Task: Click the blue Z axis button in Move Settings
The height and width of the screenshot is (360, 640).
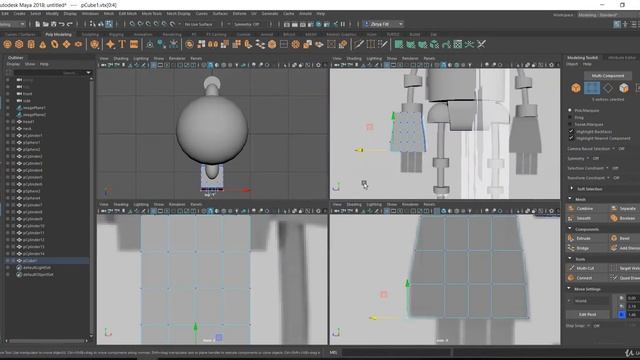Action: [621, 314]
